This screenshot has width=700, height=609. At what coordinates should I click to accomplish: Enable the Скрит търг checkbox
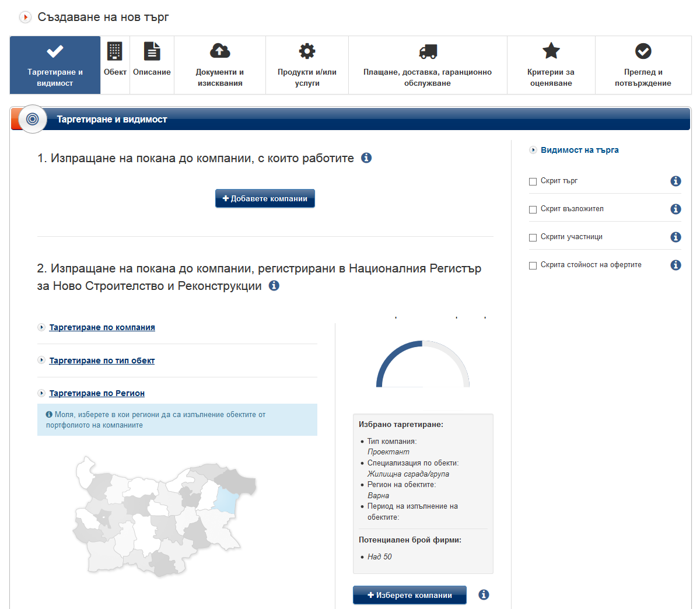point(533,181)
